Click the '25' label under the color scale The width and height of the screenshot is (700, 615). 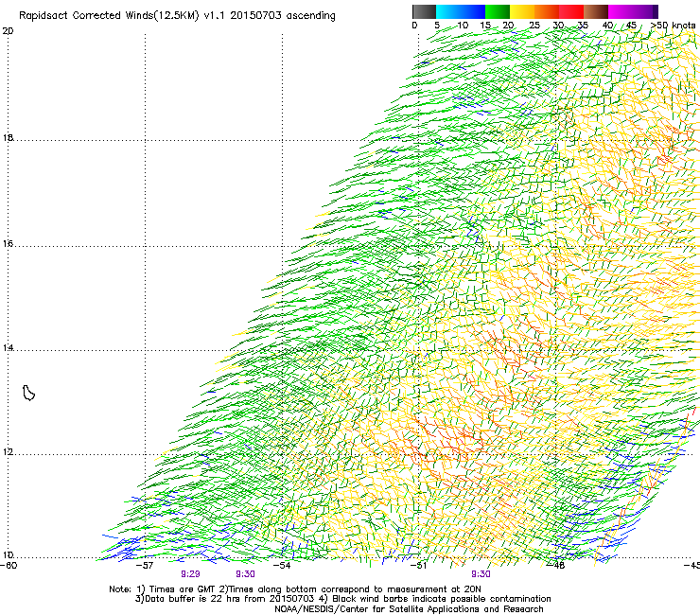pos(534,26)
